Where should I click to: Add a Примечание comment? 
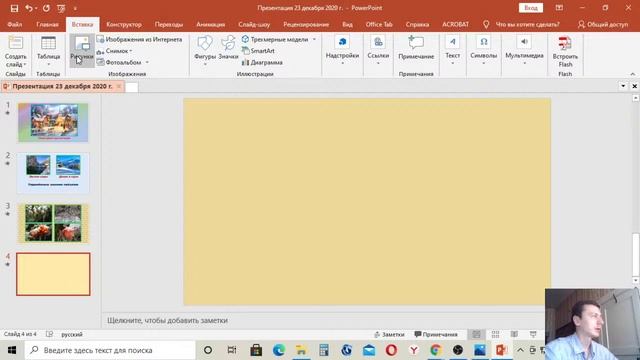point(416,49)
